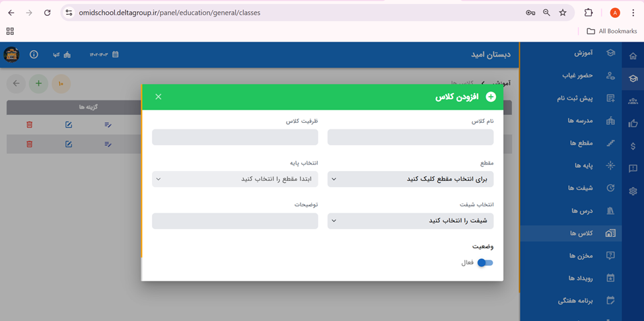Open the مقطع dropdown

pos(410,179)
